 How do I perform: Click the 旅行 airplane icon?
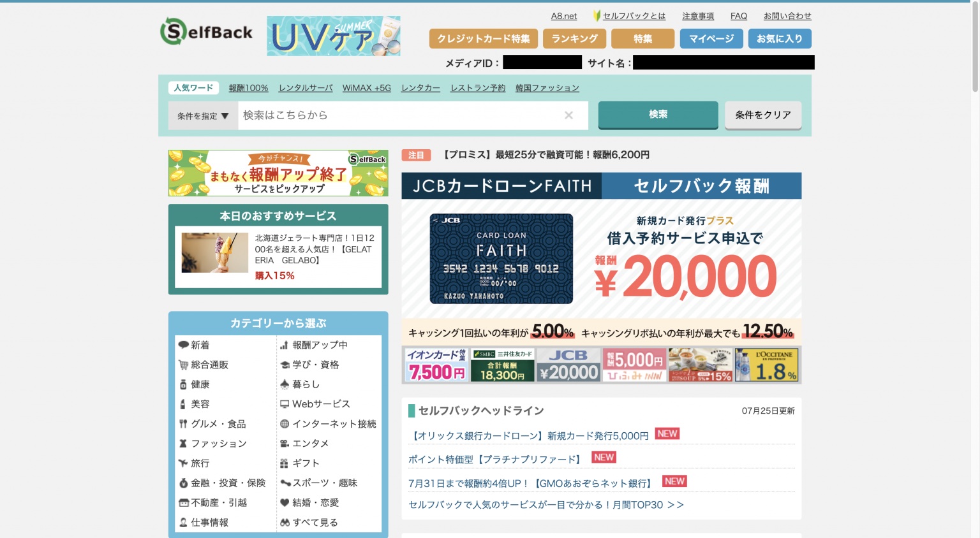183,463
